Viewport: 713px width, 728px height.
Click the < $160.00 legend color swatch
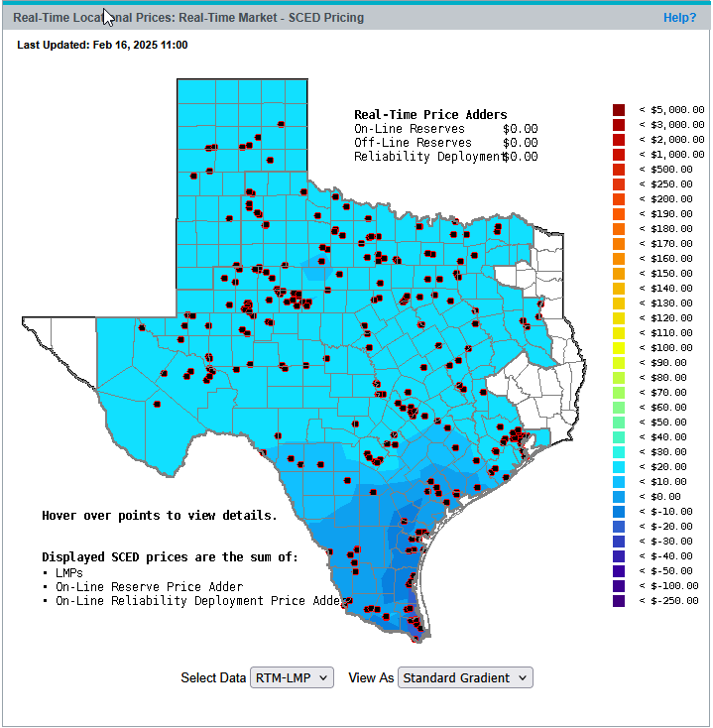(619, 259)
